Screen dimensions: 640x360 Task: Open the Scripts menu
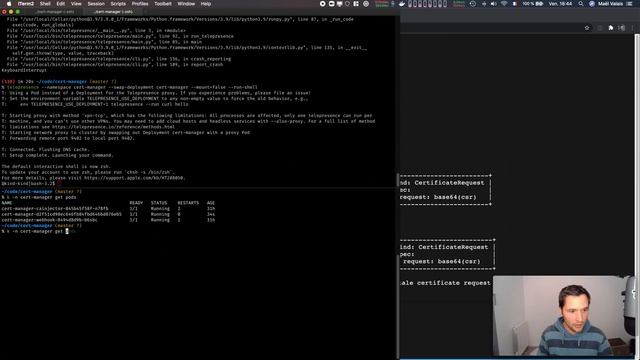pyautogui.click(x=118, y=4)
